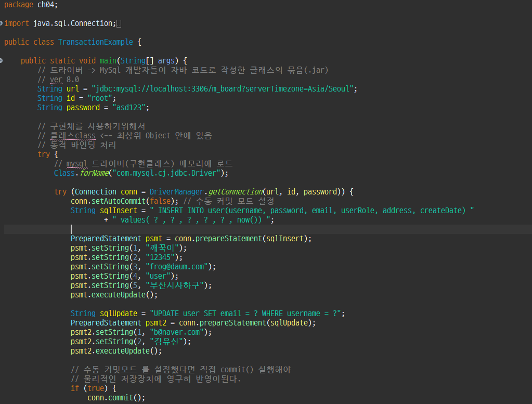This screenshot has height=404, width=532.
Task: Click the "b@naver.com" string
Action: click(x=177, y=332)
